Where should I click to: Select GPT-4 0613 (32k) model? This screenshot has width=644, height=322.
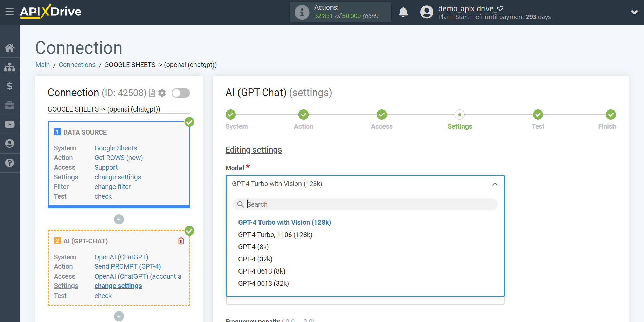(x=264, y=283)
